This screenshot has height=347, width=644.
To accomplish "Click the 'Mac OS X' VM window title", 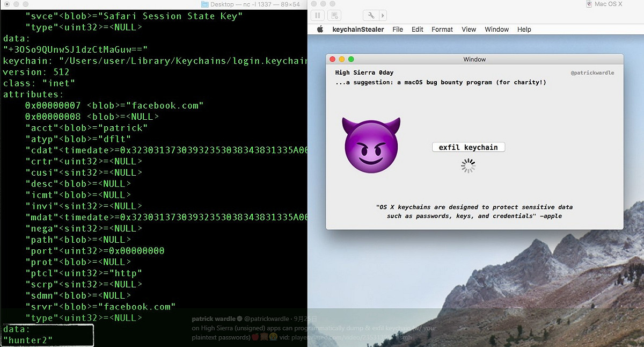I will (x=609, y=4).
